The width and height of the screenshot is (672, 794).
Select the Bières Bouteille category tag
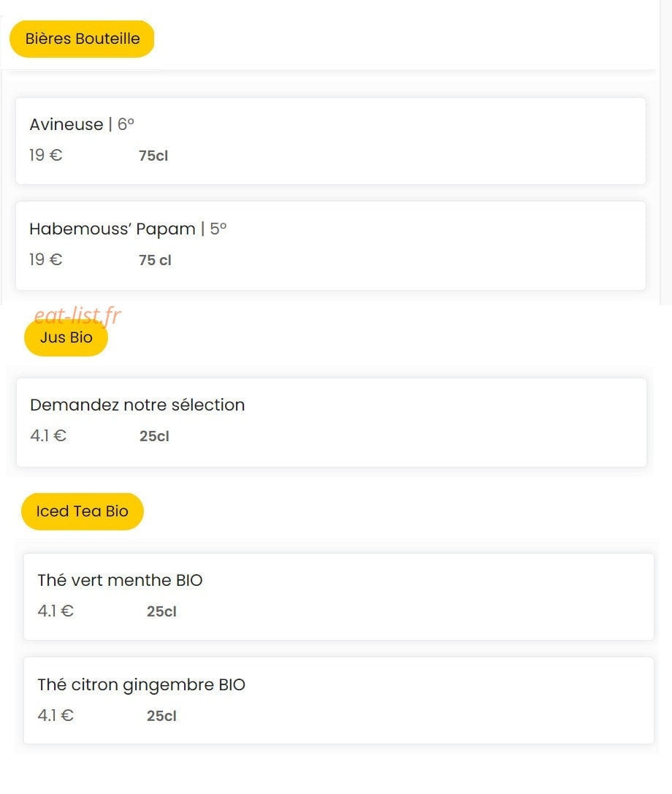(x=82, y=39)
